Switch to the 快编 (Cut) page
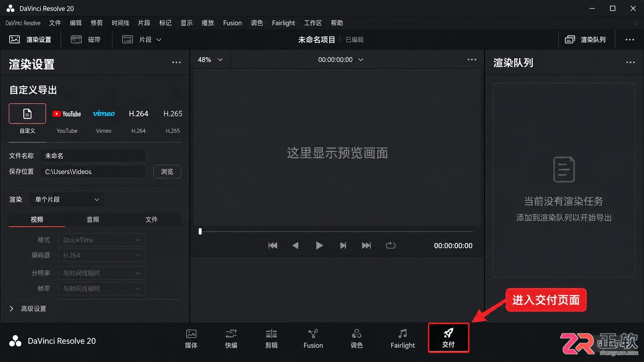 (x=231, y=339)
